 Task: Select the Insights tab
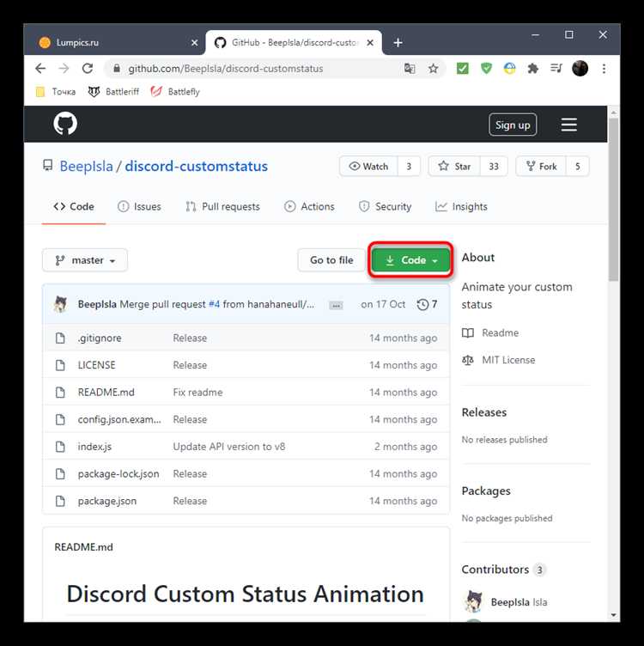[461, 206]
